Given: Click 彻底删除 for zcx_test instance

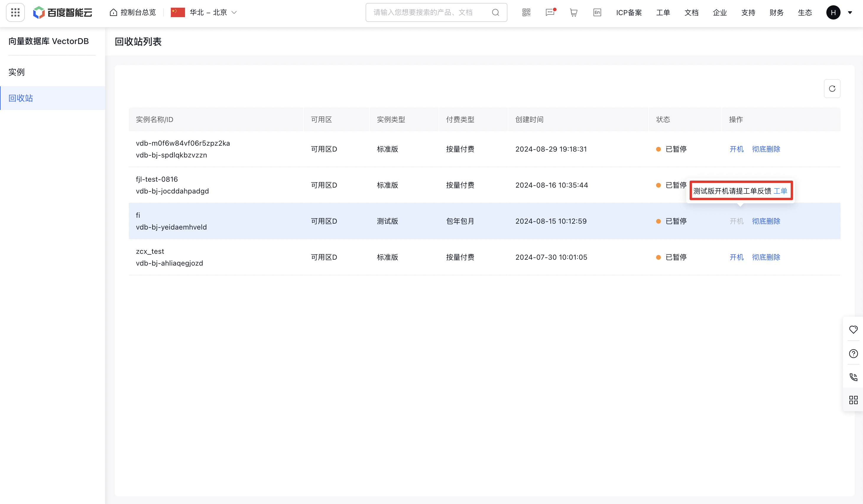Looking at the screenshot, I should (766, 257).
